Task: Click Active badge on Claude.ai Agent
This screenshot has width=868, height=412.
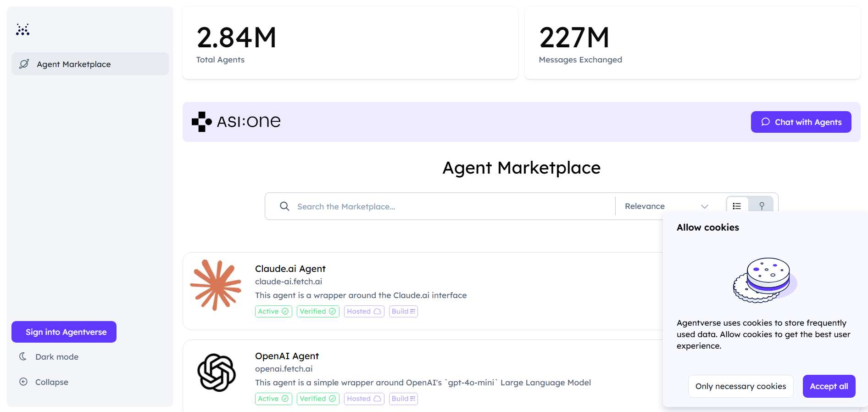Action: pos(273,311)
